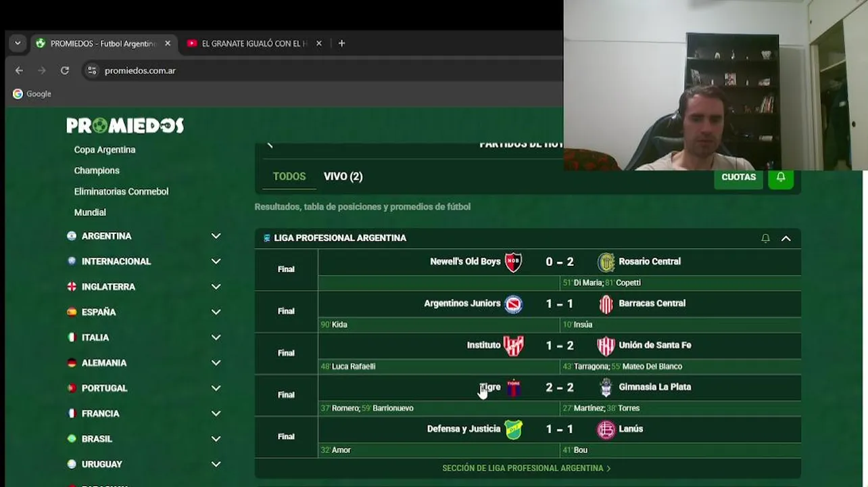Click the Rosario Central team crest
Image resolution: width=868 pixels, height=487 pixels.
click(606, 262)
